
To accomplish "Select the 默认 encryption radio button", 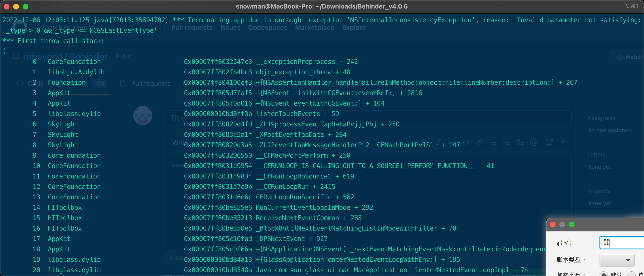I will click(604, 274).
